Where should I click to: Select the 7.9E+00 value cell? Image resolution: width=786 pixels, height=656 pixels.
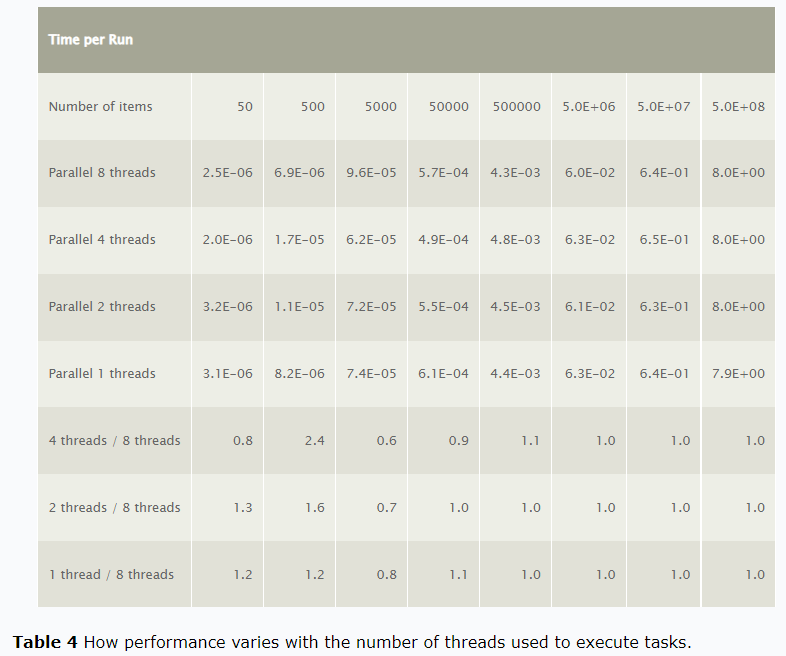click(x=738, y=374)
